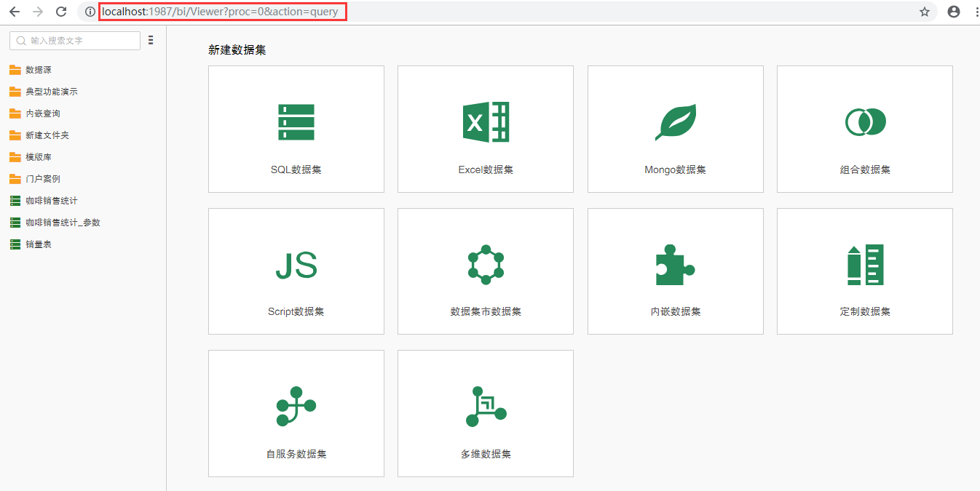Click the SQL数据集 icon
The width and height of the screenshot is (980, 491).
tap(296, 122)
